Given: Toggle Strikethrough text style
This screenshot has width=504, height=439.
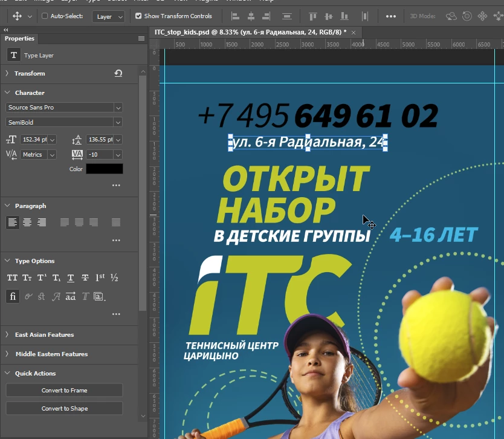Looking at the screenshot, I should [85, 278].
